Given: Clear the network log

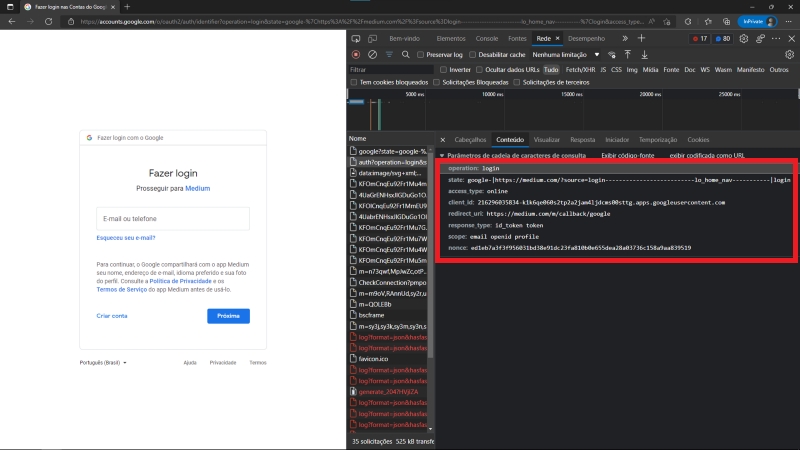Looking at the screenshot, I should tap(372, 54).
